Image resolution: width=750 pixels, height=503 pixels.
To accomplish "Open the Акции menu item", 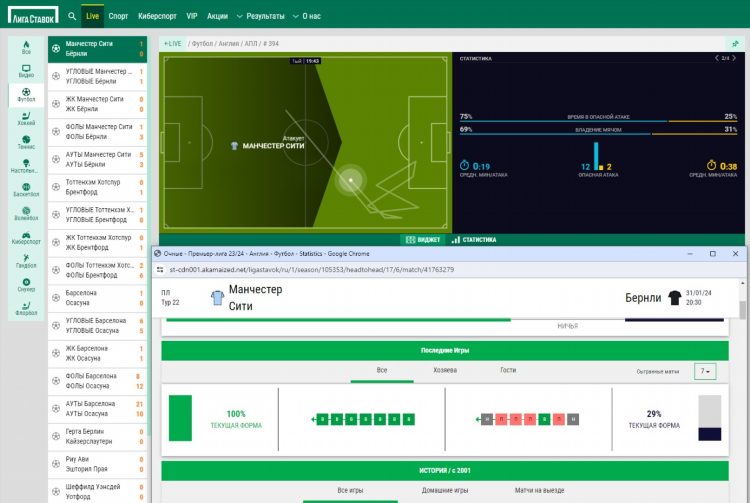I will pyautogui.click(x=217, y=16).
